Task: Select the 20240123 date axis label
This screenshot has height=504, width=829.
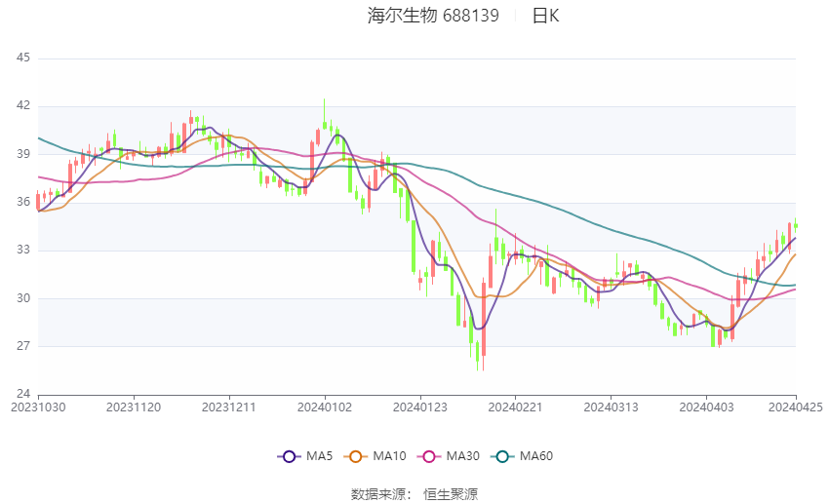Action: 420,407
